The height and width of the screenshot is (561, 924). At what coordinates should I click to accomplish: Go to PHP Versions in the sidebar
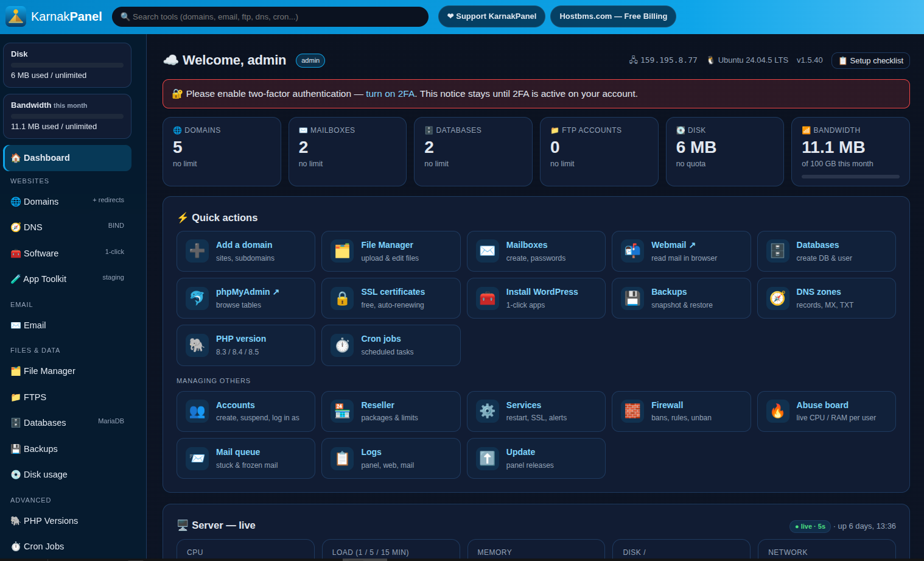68,521
